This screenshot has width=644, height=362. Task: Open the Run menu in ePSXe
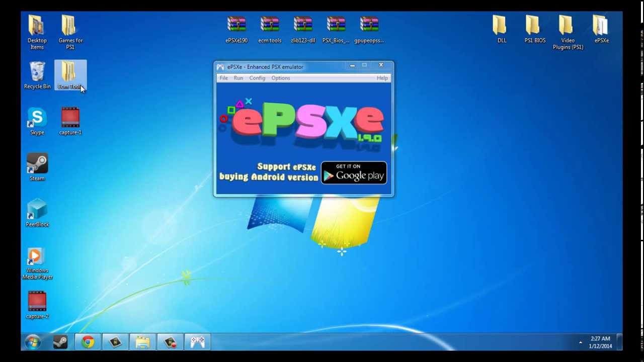(x=238, y=78)
